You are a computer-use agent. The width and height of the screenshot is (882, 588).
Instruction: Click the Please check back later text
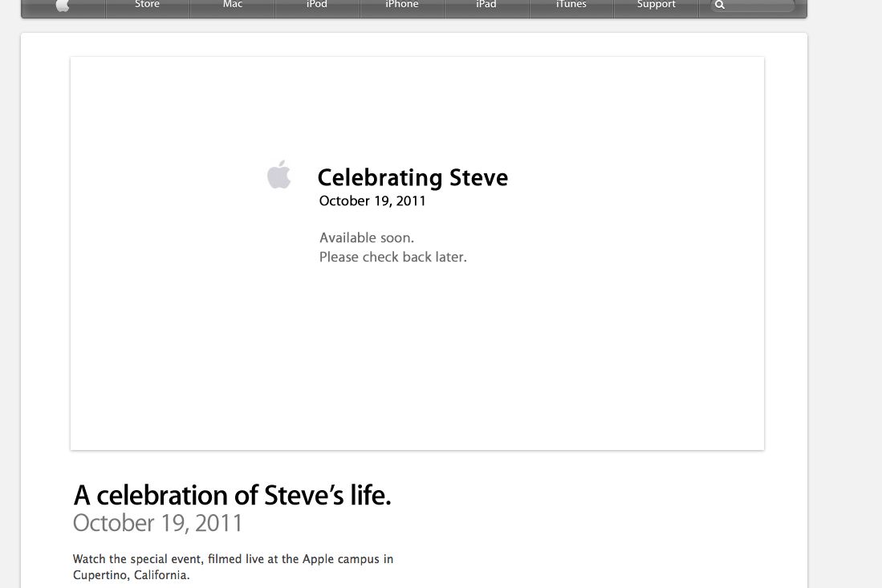point(392,257)
